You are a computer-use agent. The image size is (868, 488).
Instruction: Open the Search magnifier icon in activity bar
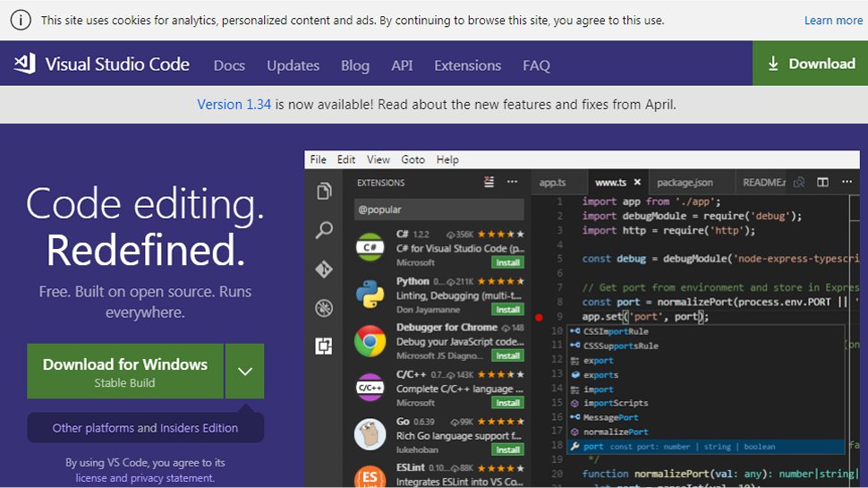point(325,230)
